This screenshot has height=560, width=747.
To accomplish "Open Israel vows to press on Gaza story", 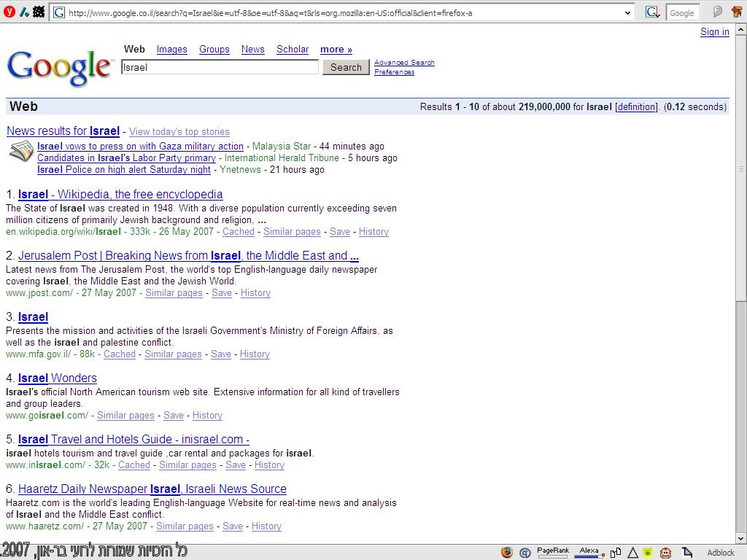I will tap(140, 146).
